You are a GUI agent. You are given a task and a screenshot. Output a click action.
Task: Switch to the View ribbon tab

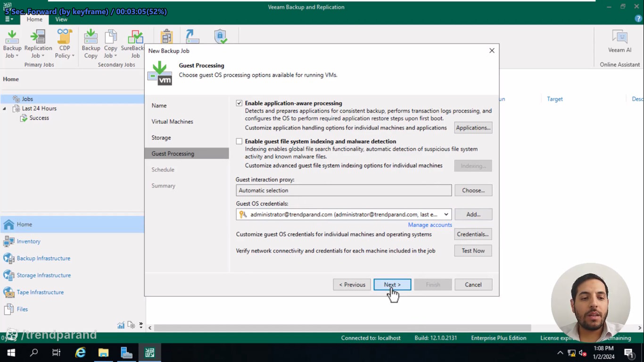point(61,19)
